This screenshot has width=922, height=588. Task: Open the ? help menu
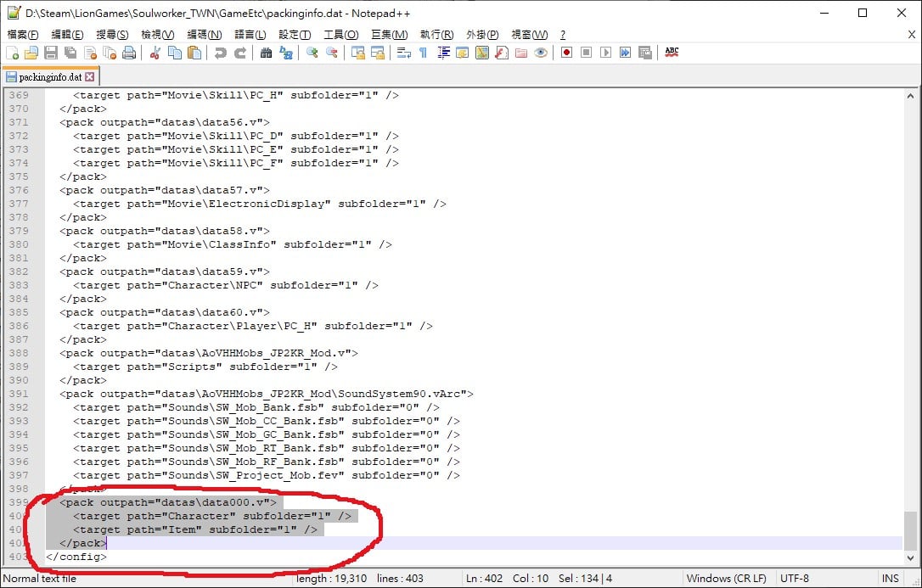pyautogui.click(x=563, y=35)
